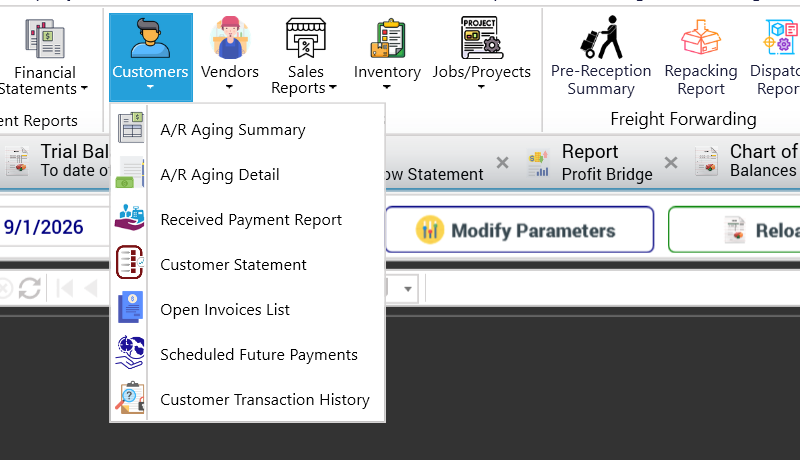Click the Trial Balance tab icon
Image resolution: width=800 pixels, height=460 pixels.
[17, 161]
